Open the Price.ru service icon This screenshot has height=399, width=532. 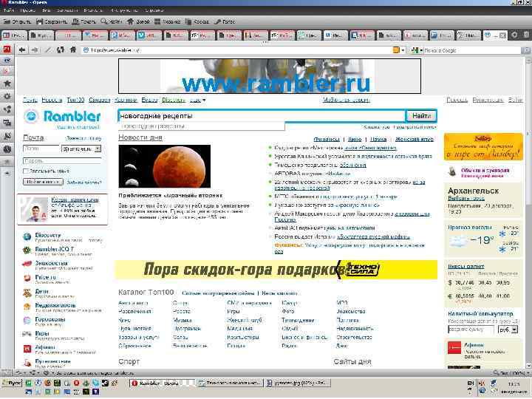(x=27, y=279)
